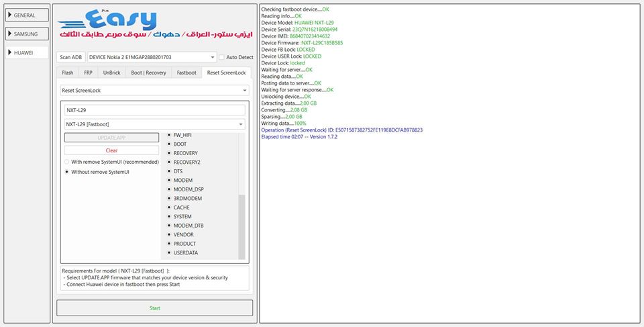Toggle the CACHE partition option
The image size is (644, 327).
(178, 207)
